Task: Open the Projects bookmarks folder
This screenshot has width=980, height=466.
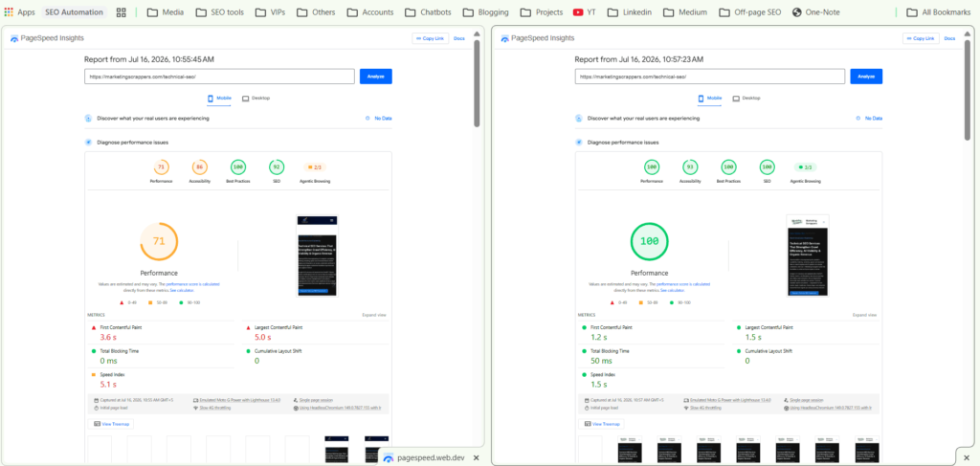Action: click(541, 11)
